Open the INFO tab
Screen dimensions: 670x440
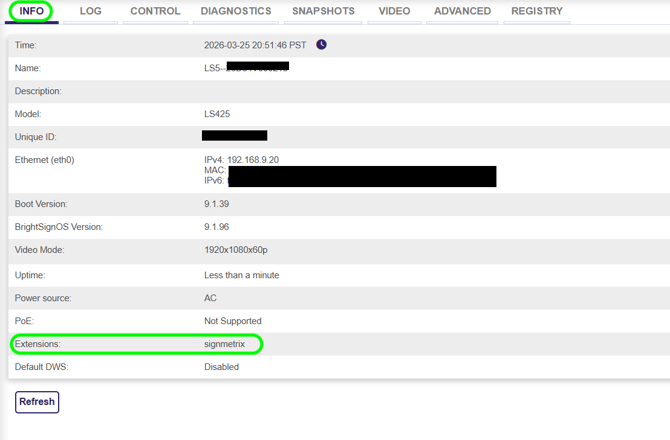tap(31, 11)
